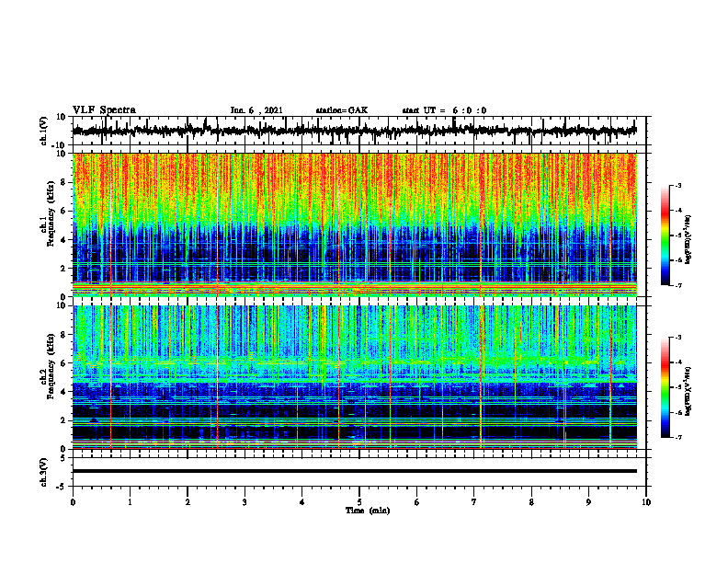Click the ch.1 color bar log(PSD) unit label
Screen dimensions: 728x563
(688, 239)
